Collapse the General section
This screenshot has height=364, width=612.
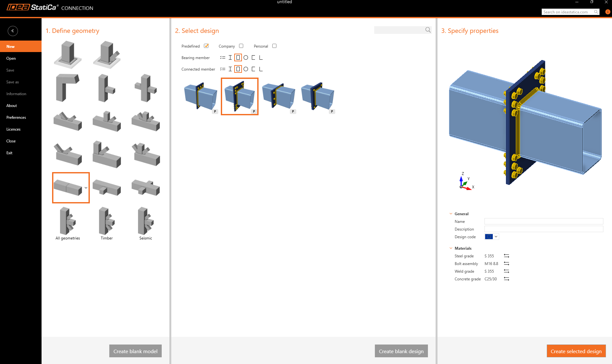click(451, 214)
